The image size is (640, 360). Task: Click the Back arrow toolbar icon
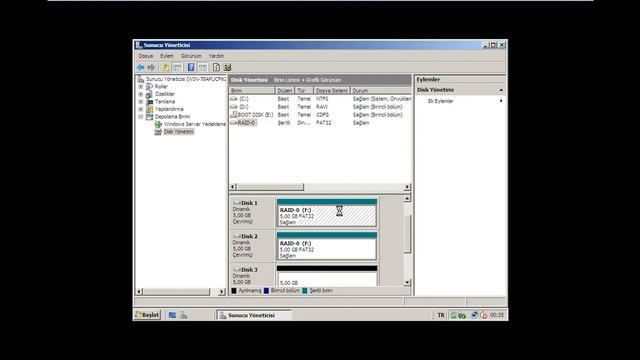(140, 67)
